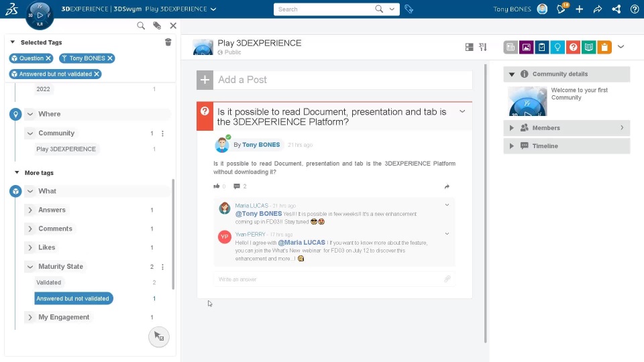
Task: Select the dark blue Survey content icon
Action: 542,47
